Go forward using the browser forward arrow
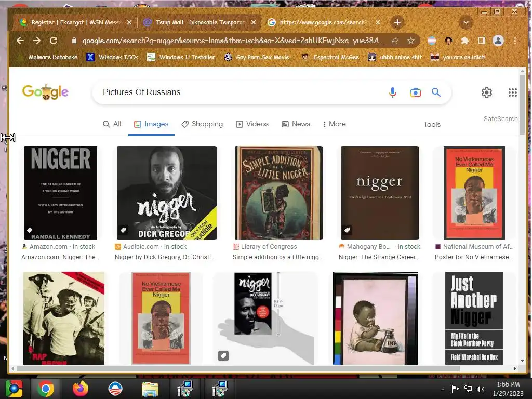The height and width of the screenshot is (399, 532). (37, 41)
